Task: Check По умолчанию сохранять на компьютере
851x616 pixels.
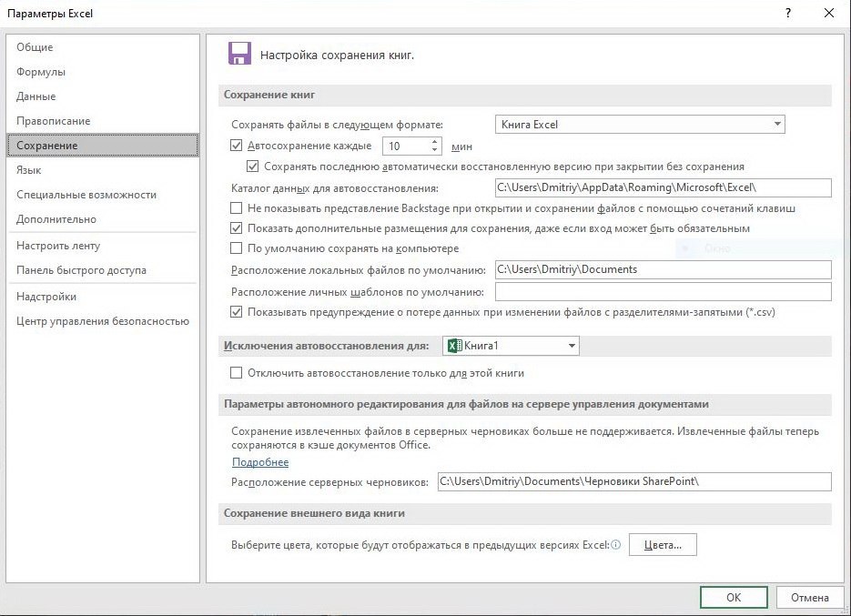Action: (x=236, y=248)
